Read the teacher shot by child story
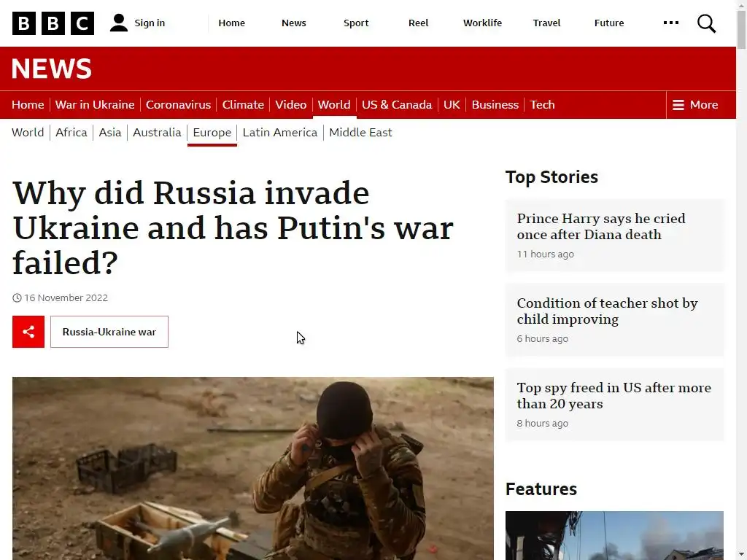The image size is (747, 560). coord(608,311)
